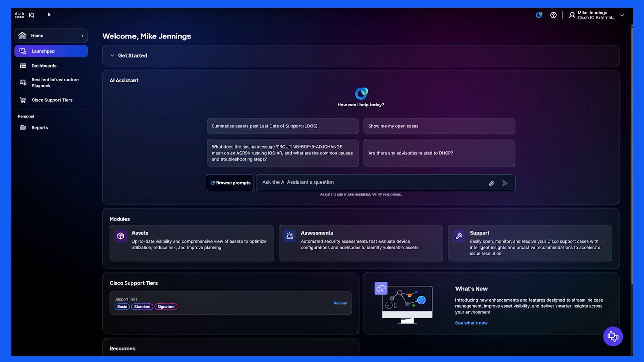Choose the Show me my open cases prompt
644x362 pixels.
click(439, 126)
